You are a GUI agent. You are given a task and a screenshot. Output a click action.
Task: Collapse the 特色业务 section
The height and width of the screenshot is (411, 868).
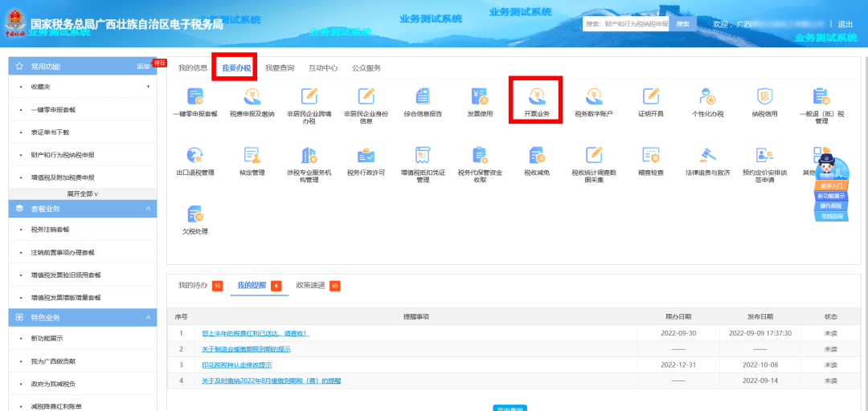coord(148,317)
